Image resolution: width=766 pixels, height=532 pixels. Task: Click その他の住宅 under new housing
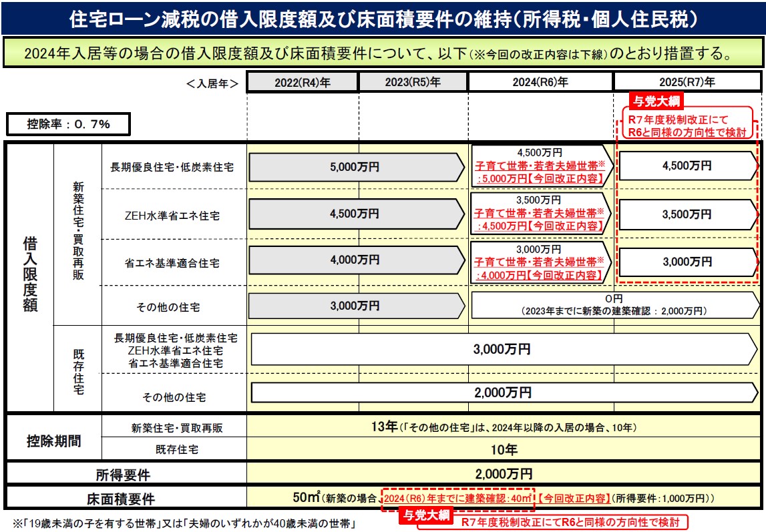pyautogui.click(x=168, y=307)
